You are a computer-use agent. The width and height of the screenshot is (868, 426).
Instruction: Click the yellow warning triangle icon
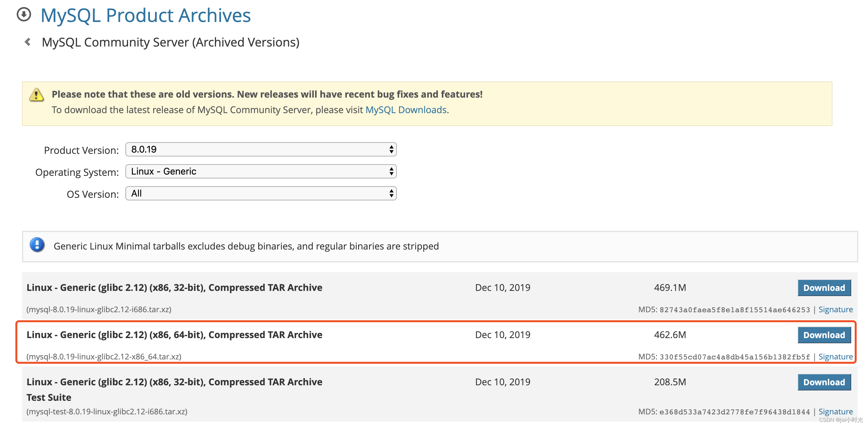pyautogui.click(x=37, y=95)
